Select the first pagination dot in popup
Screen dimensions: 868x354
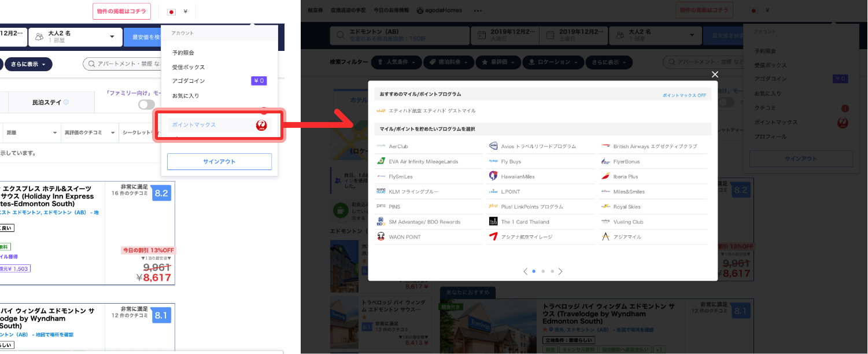point(533,271)
